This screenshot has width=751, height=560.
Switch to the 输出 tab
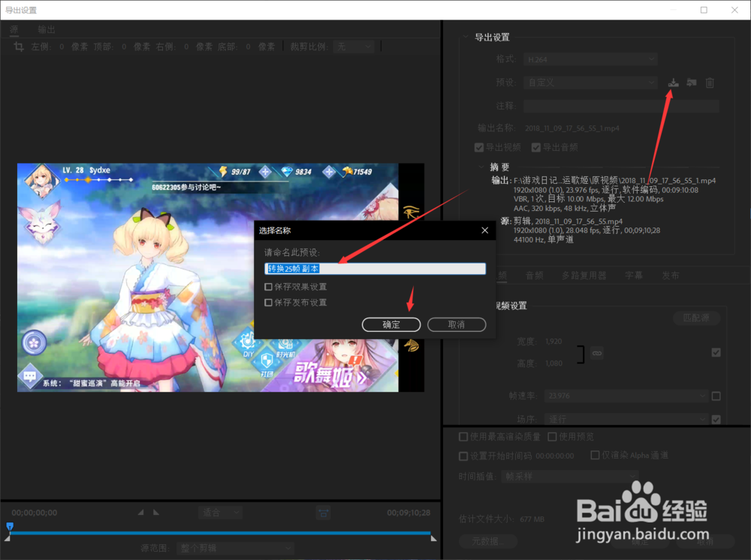point(47,30)
